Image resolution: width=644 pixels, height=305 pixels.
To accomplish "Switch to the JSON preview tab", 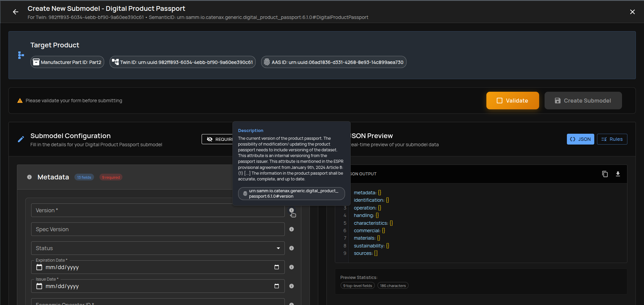I will coord(580,139).
